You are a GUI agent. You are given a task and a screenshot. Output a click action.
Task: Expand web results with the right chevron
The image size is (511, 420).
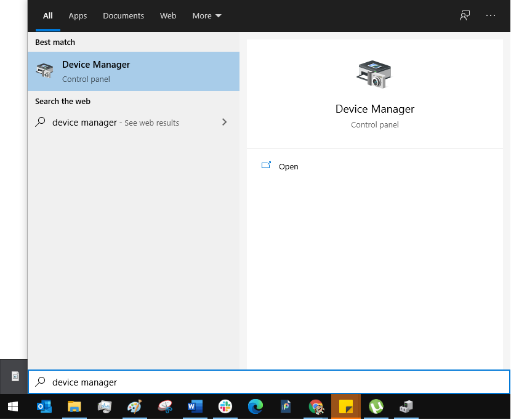click(x=224, y=123)
